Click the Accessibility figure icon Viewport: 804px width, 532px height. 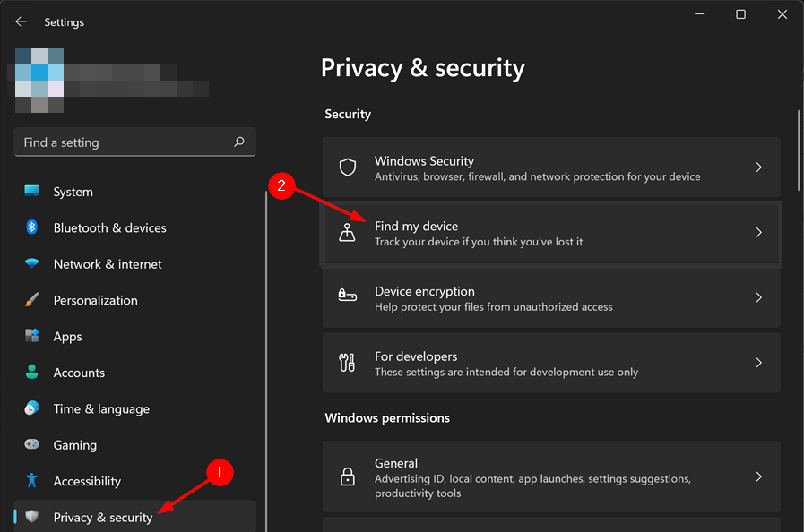(x=31, y=480)
